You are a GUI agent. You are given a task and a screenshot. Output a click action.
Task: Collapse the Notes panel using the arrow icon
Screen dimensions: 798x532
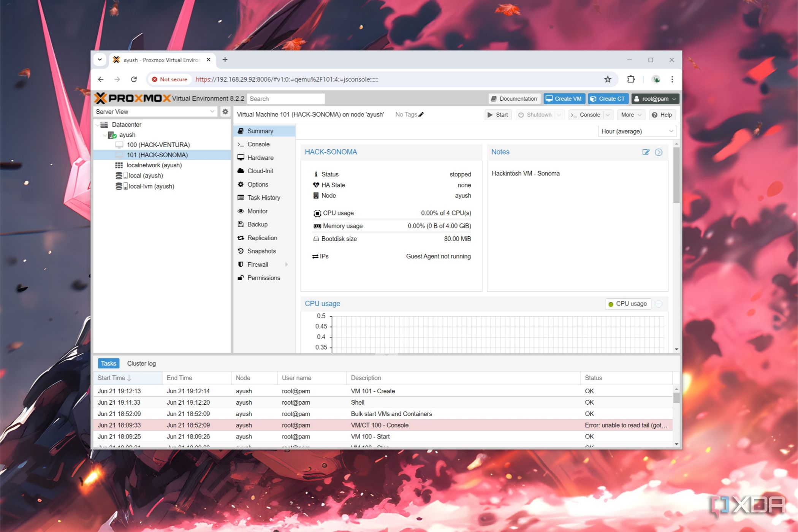(x=659, y=152)
